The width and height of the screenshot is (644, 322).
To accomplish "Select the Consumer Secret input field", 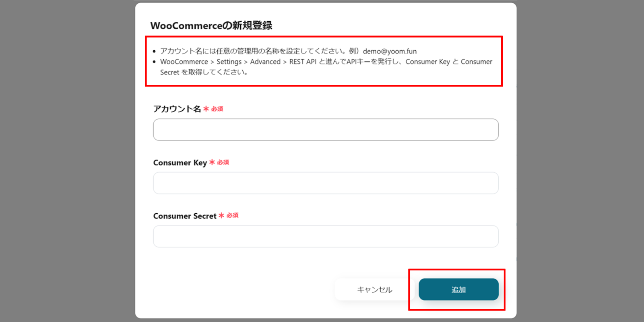I will click(x=326, y=236).
